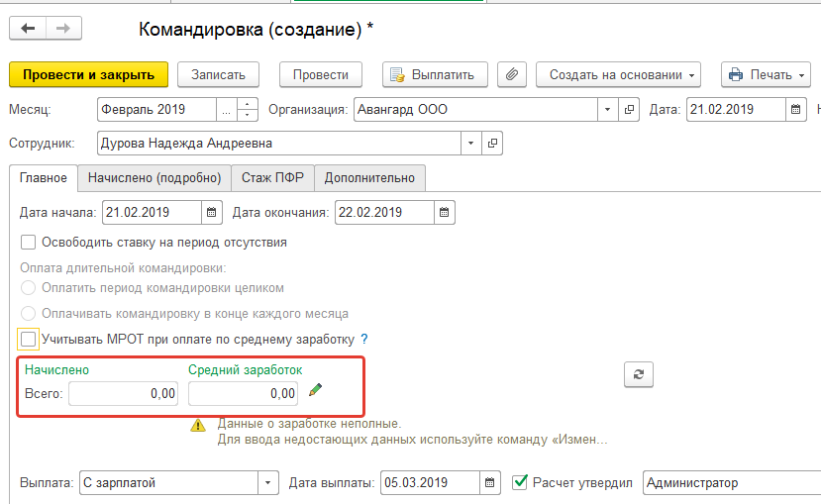
Task: Click the Дата окончания field
Action: (384, 212)
